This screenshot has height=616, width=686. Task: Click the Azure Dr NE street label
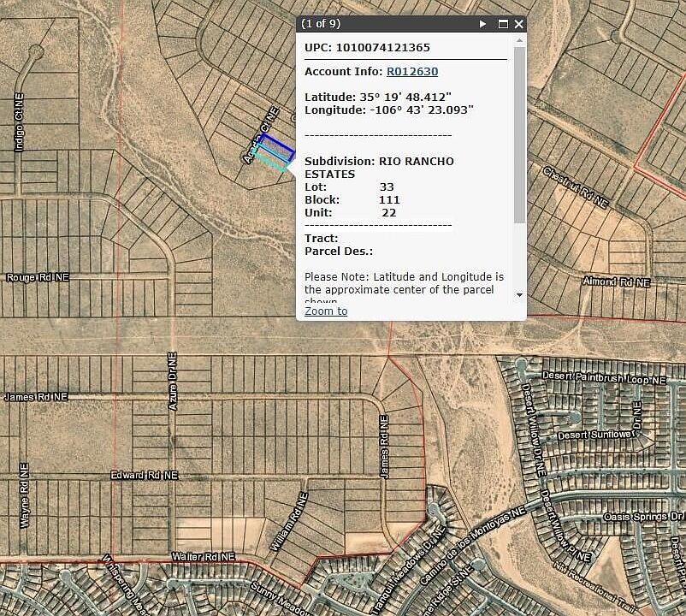(173, 381)
